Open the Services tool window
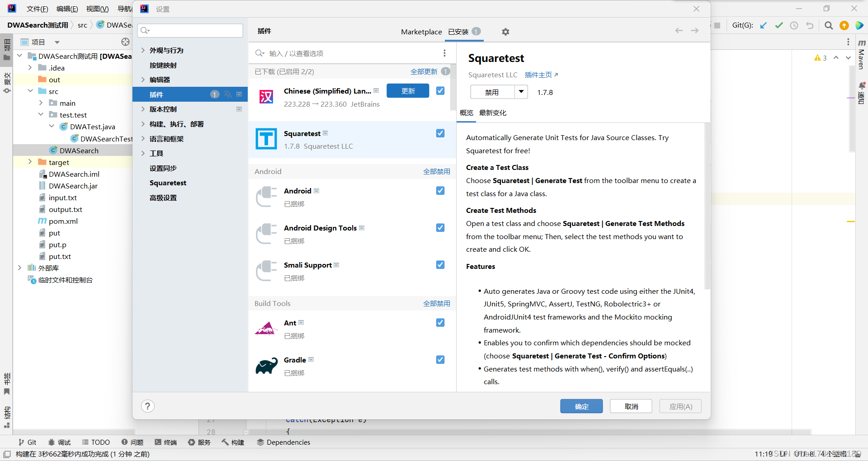The width and height of the screenshot is (868, 461). 199,442
